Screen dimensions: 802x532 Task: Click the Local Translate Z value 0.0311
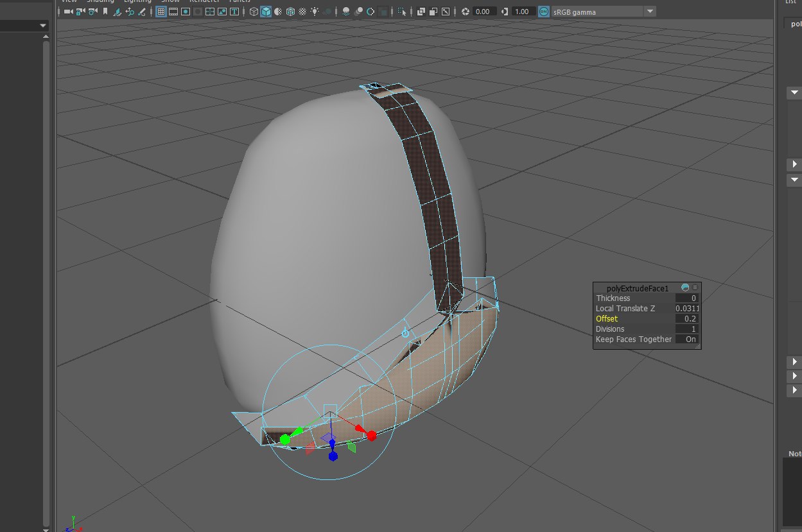point(686,309)
